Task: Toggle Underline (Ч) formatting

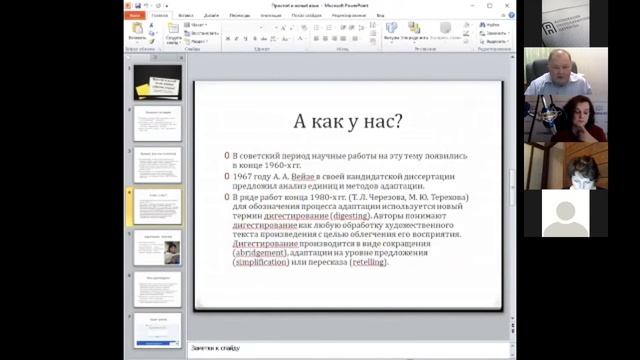Action: tap(245, 38)
